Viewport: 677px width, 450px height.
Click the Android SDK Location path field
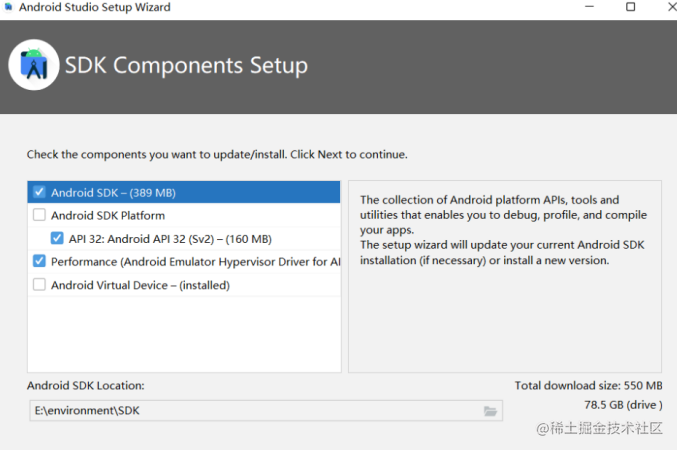point(250,411)
